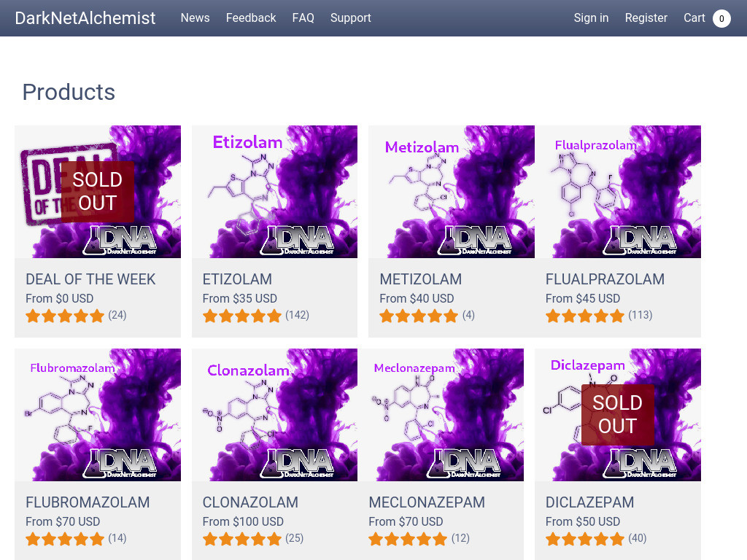Open the Support page
747x560 pixels.
pyautogui.click(x=351, y=18)
